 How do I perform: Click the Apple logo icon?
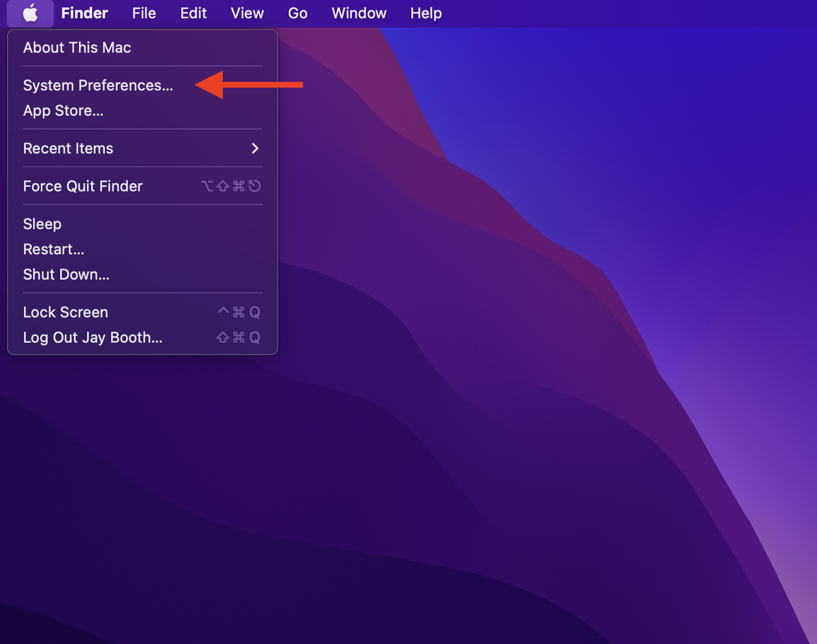click(x=30, y=13)
